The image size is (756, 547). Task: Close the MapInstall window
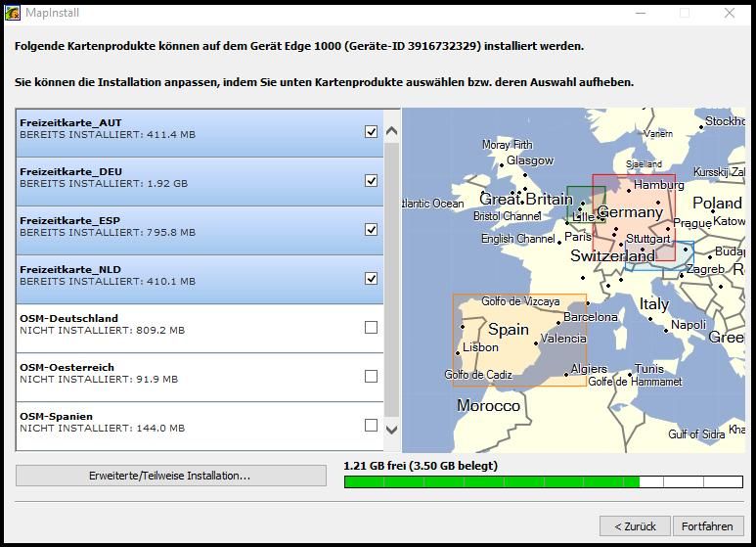pyautogui.click(x=730, y=13)
